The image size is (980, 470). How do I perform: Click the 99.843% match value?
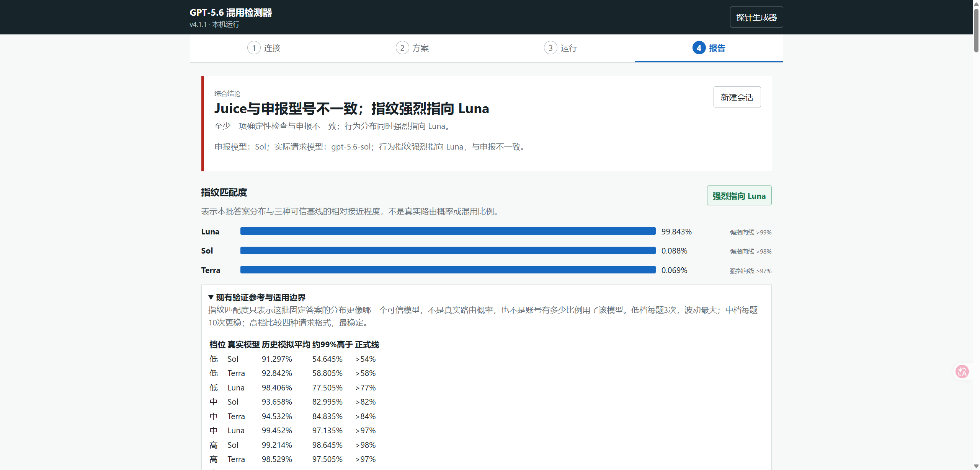[x=676, y=232]
